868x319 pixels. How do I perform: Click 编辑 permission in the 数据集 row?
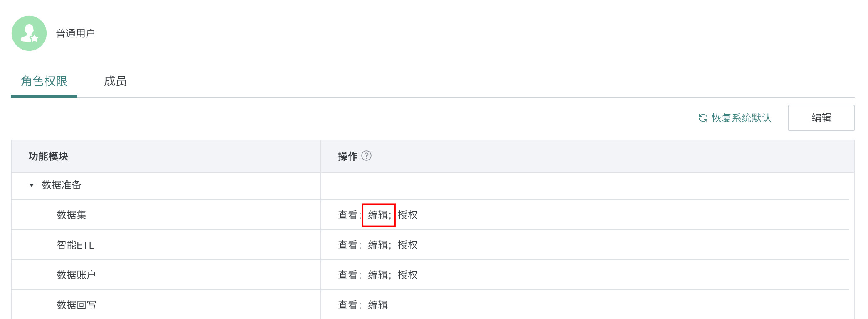click(x=378, y=215)
